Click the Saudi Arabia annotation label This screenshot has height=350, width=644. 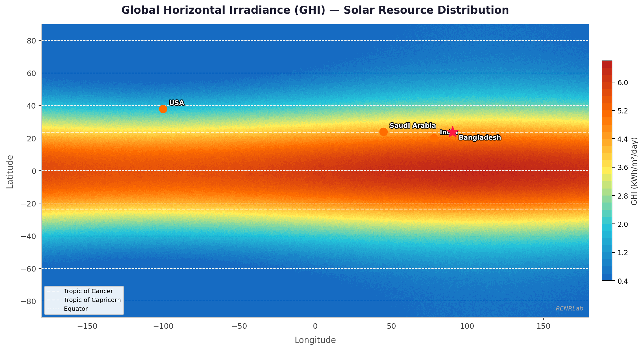click(413, 126)
